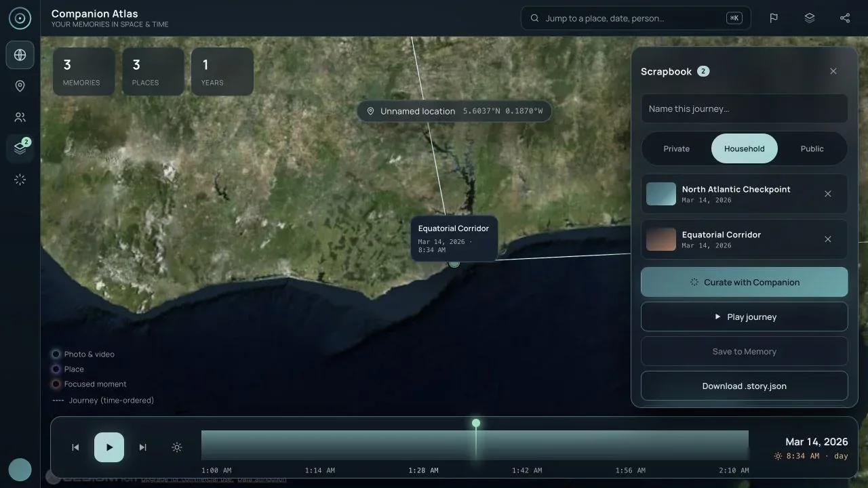868x488 pixels.
Task: Click the Save to Memory button
Action: [745, 351]
